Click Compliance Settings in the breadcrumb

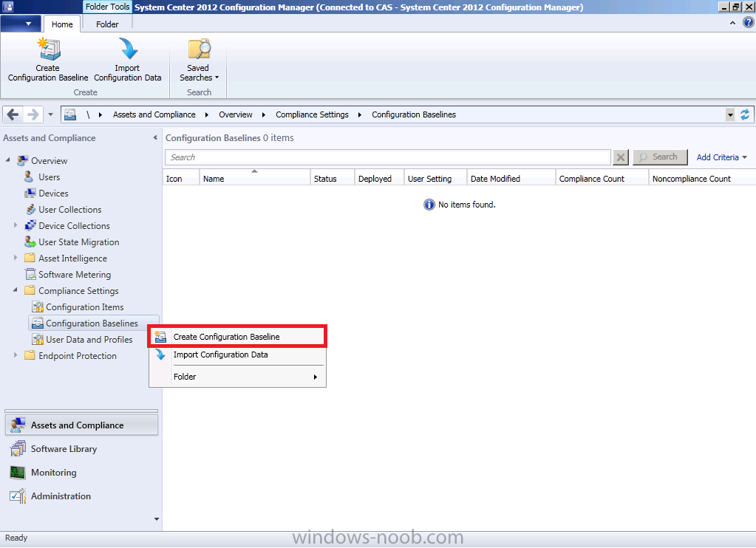(x=312, y=114)
